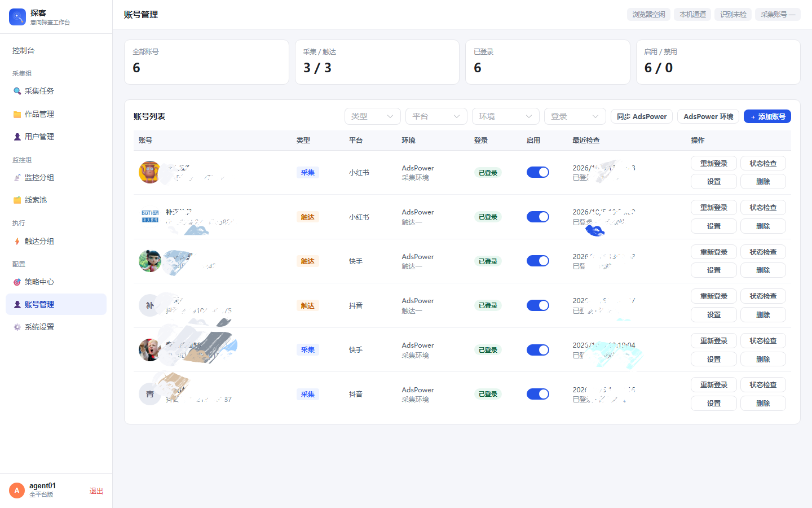Viewport: 812px width, 508px height.
Task: Click 重新登录 for the 小红书 采集 account
Action: [x=714, y=163]
